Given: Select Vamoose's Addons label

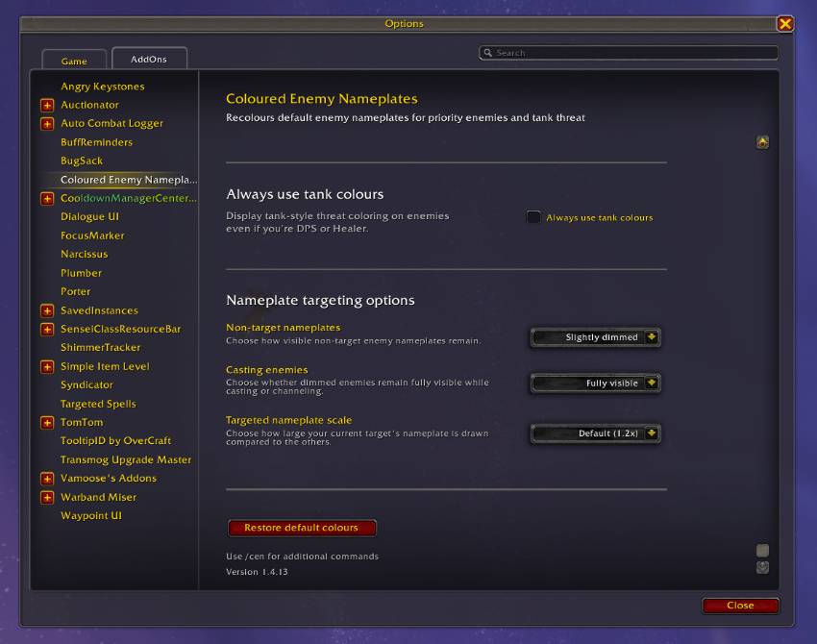Looking at the screenshot, I should click(109, 479).
